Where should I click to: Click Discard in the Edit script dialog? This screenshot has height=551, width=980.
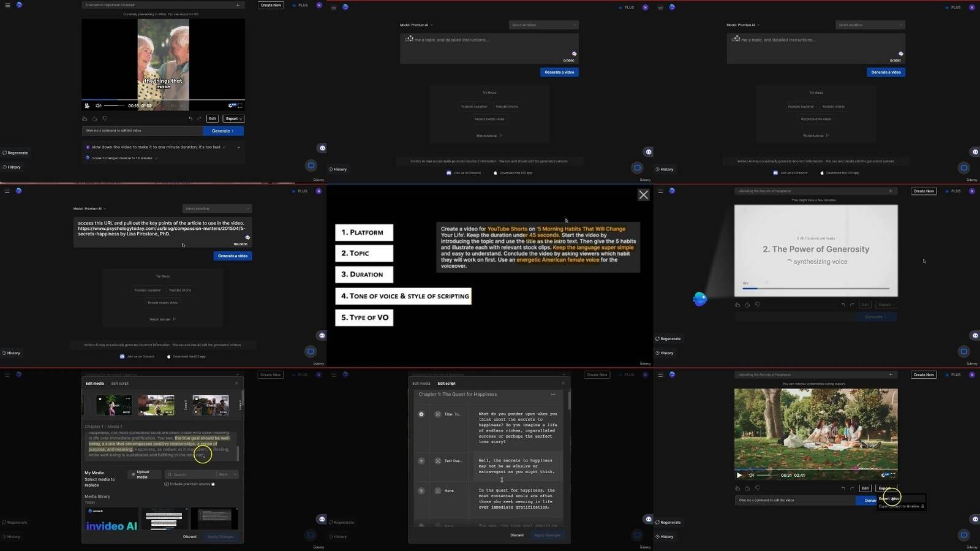[x=517, y=535]
